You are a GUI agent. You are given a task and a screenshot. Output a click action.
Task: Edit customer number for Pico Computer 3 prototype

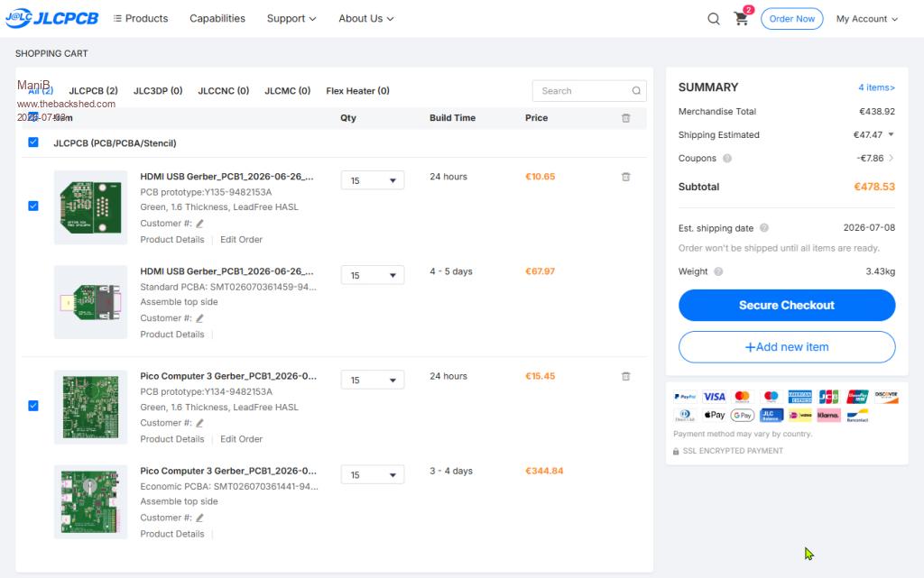pos(199,423)
